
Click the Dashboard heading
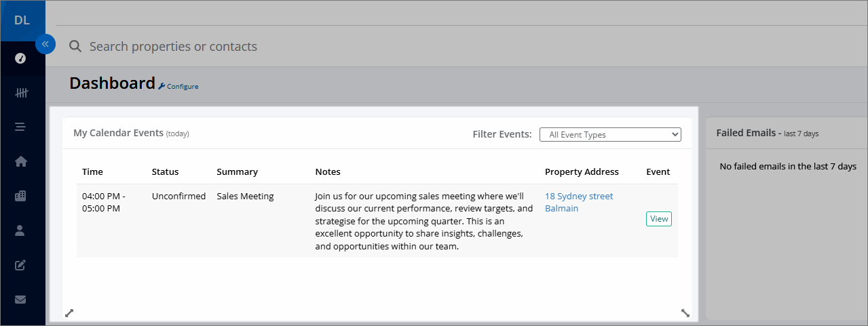point(112,83)
